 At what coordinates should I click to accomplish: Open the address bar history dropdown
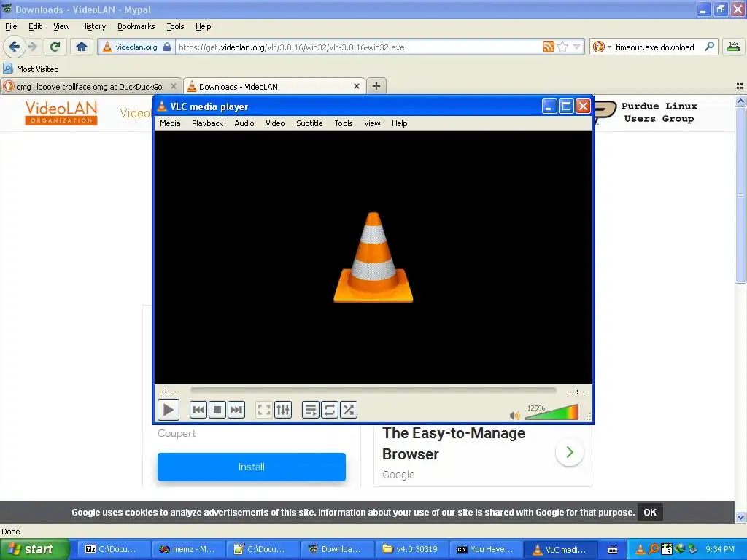pos(576,47)
